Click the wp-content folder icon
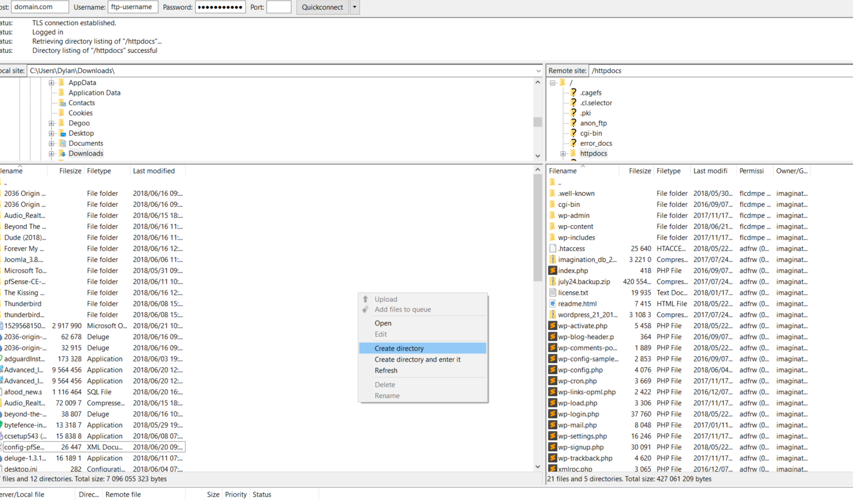 click(x=553, y=226)
